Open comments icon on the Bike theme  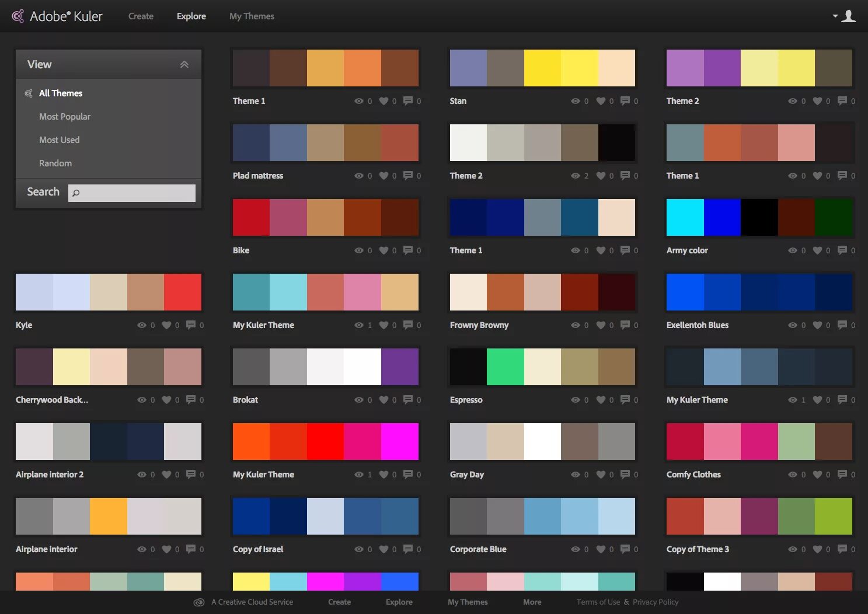point(408,250)
